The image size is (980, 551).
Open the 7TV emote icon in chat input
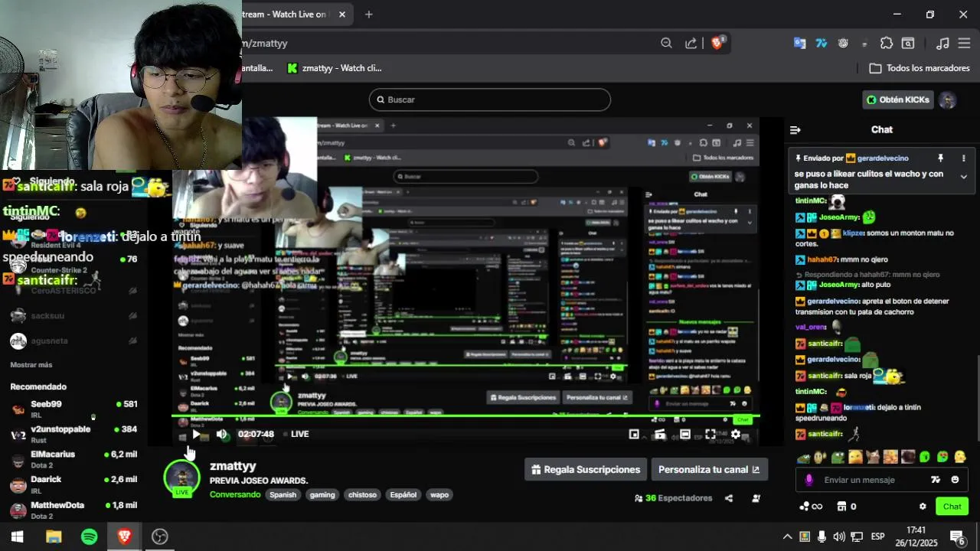935,480
